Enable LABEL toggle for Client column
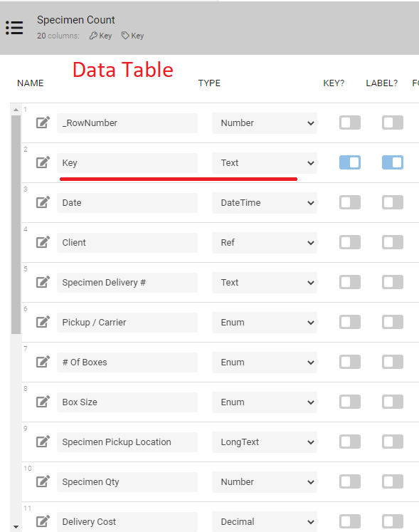Viewport: 419px width, 532px height. pos(393,242)
